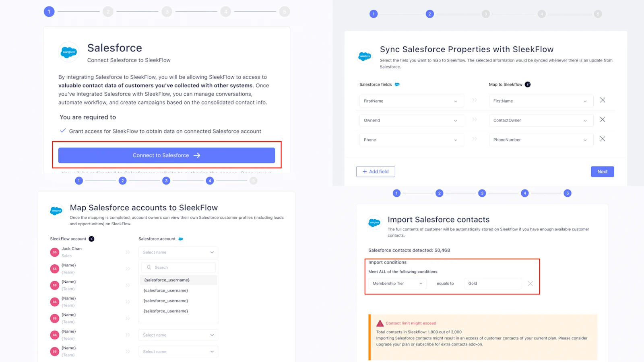Image resolution: width=644 pixels, height=362 pixels.
Task: Remove the Phone field mapping
Action: coord(603,138)
